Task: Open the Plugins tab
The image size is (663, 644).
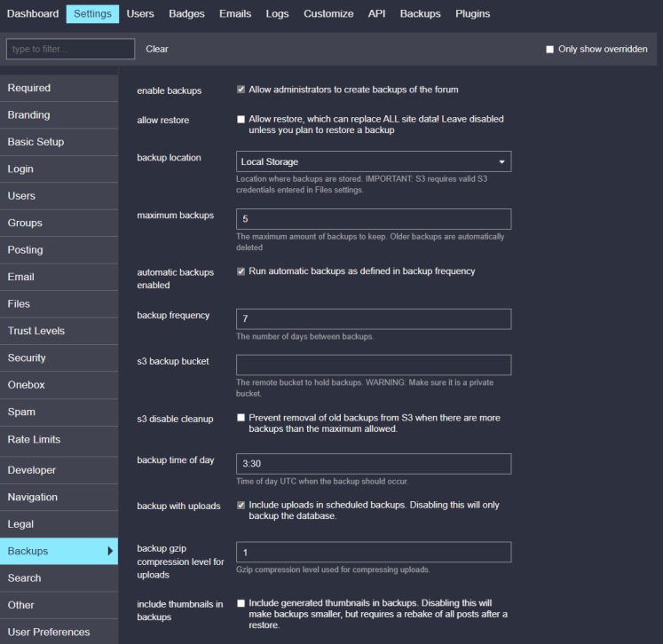Action: pos(472,13)
